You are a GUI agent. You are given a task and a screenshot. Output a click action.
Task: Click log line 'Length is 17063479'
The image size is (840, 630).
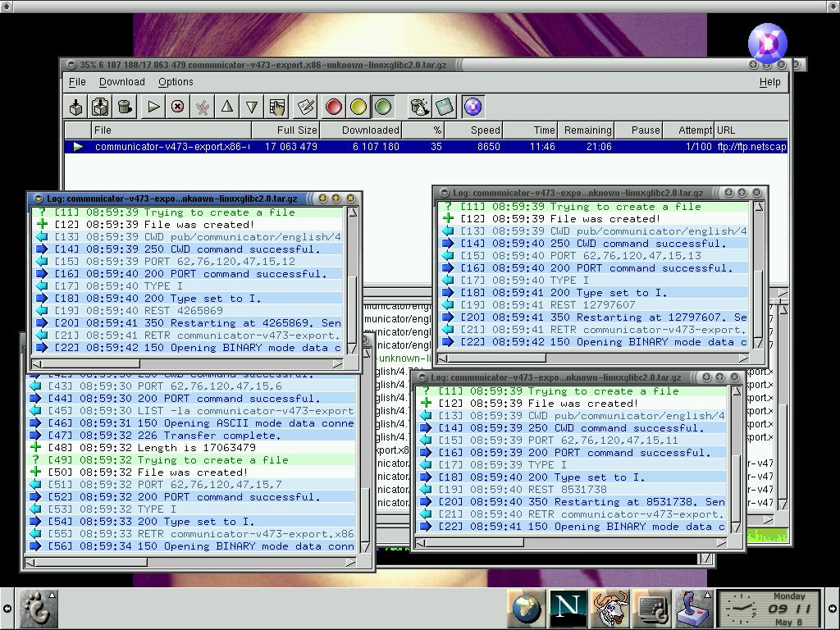tap(191, 448)
